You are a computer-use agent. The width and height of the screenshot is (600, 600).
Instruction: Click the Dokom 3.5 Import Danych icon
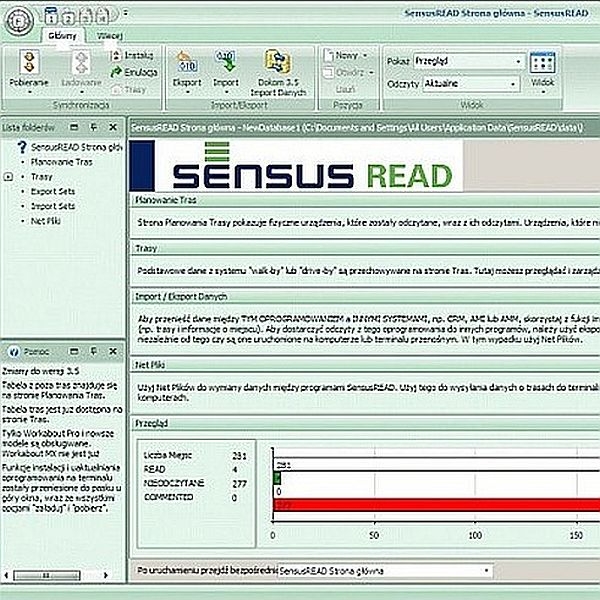278,61
